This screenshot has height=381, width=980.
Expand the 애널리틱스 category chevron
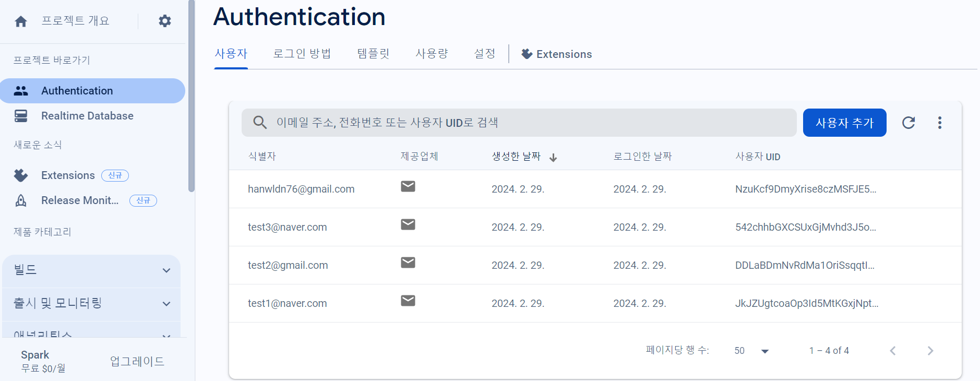pyautogui.click(x=166, y=336)
